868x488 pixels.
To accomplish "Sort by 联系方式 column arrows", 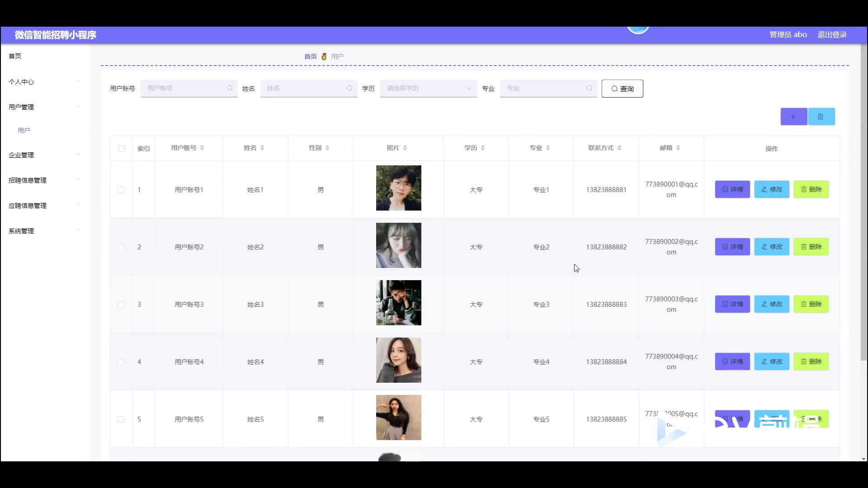I will point(619,148).
